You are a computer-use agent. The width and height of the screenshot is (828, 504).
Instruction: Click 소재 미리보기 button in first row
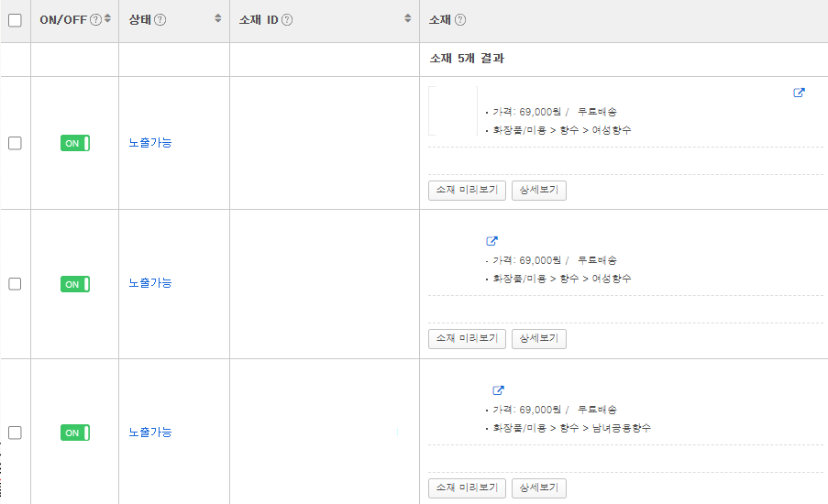tap(467, 191)
